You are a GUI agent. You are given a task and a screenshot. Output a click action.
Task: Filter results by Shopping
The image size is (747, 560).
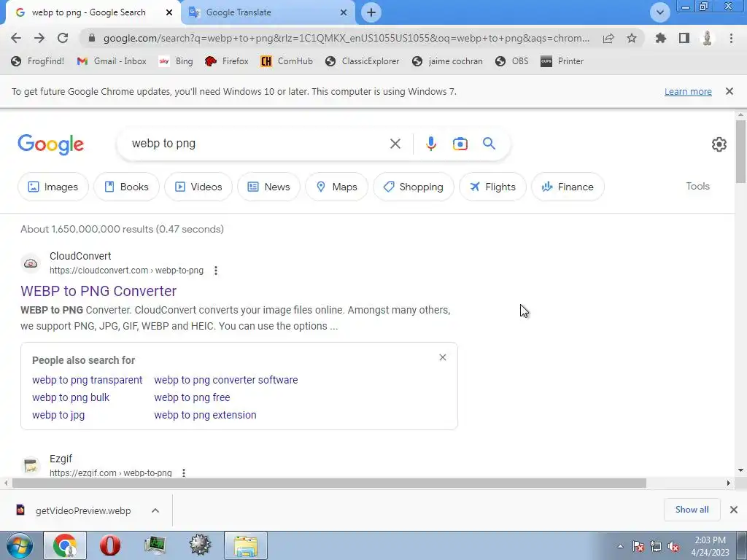pyautogui.click(x=413, y=187)
